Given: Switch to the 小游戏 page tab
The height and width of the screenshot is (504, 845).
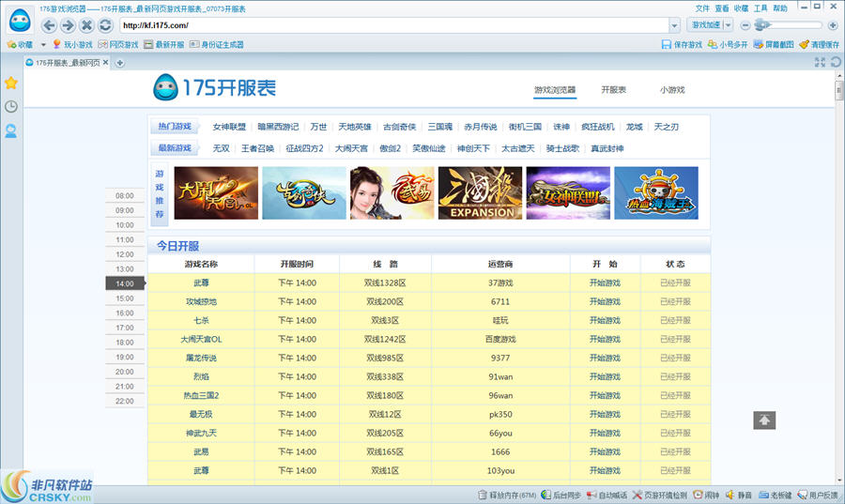Looking at the screenshot, I should click(671, 90).
